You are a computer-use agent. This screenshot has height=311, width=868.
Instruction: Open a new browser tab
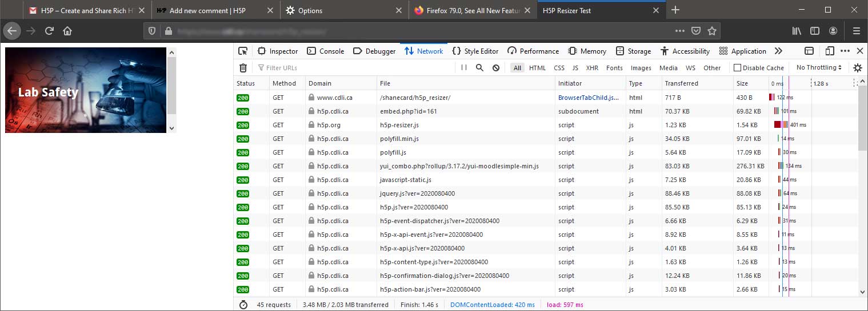coord(675,10)
